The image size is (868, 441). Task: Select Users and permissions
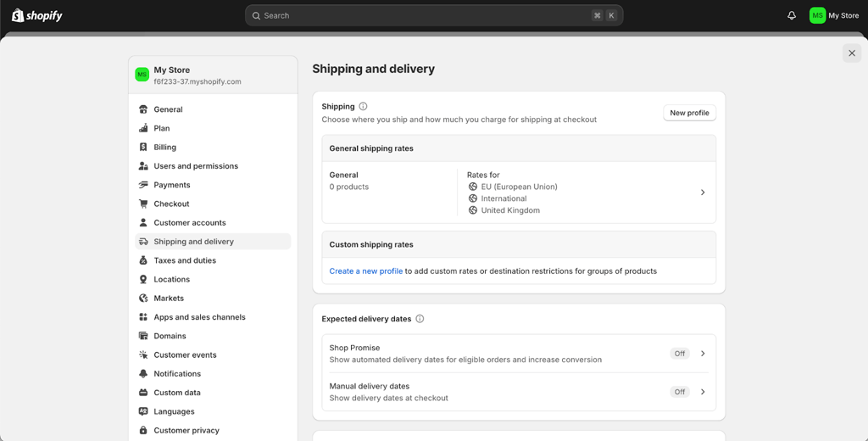213,165
